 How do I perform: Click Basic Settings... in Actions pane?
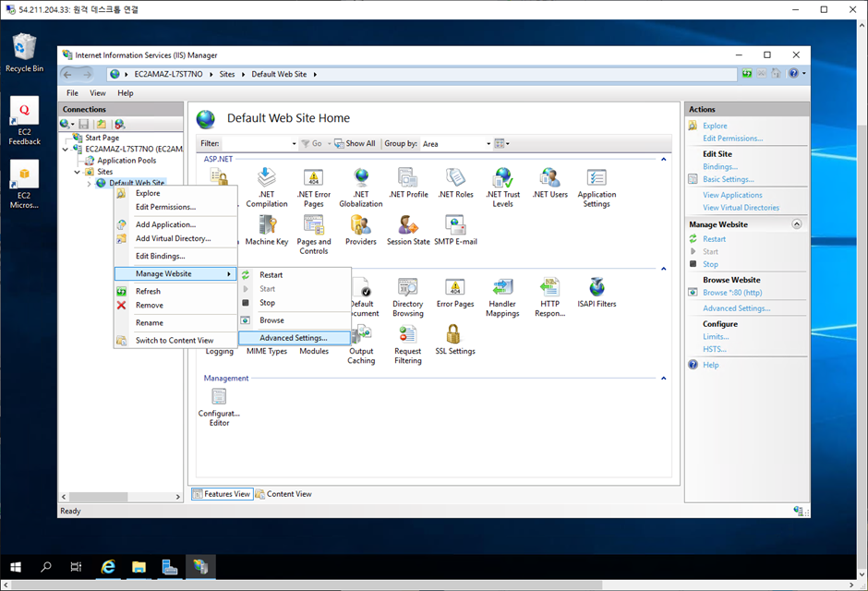728,179
